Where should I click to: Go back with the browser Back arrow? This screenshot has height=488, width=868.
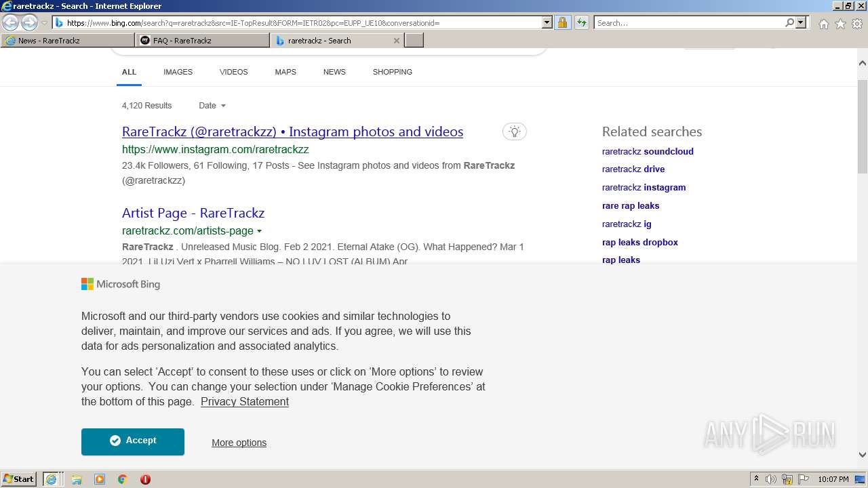point(11,23)
